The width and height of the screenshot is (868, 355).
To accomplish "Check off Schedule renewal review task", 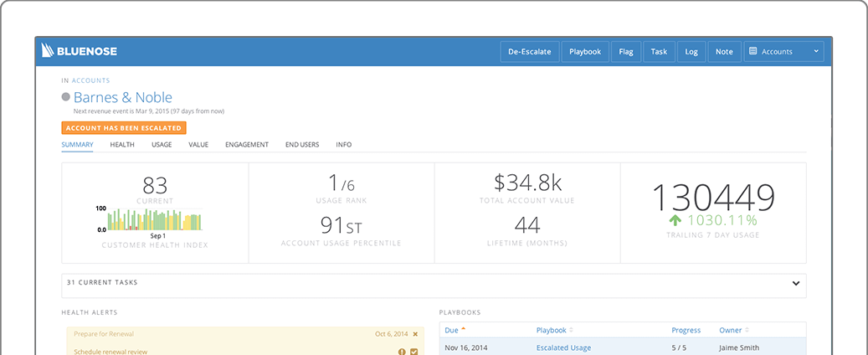I will click(413, 352).
